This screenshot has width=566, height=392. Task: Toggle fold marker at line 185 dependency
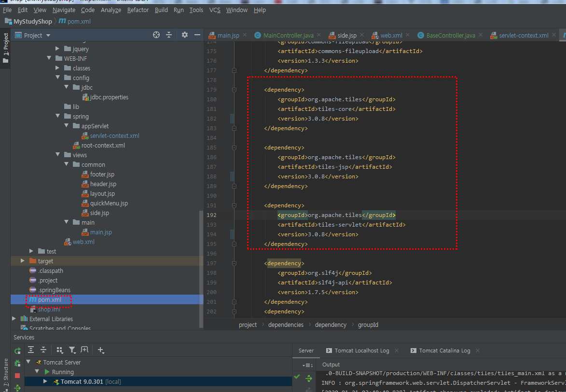(235, 148)
